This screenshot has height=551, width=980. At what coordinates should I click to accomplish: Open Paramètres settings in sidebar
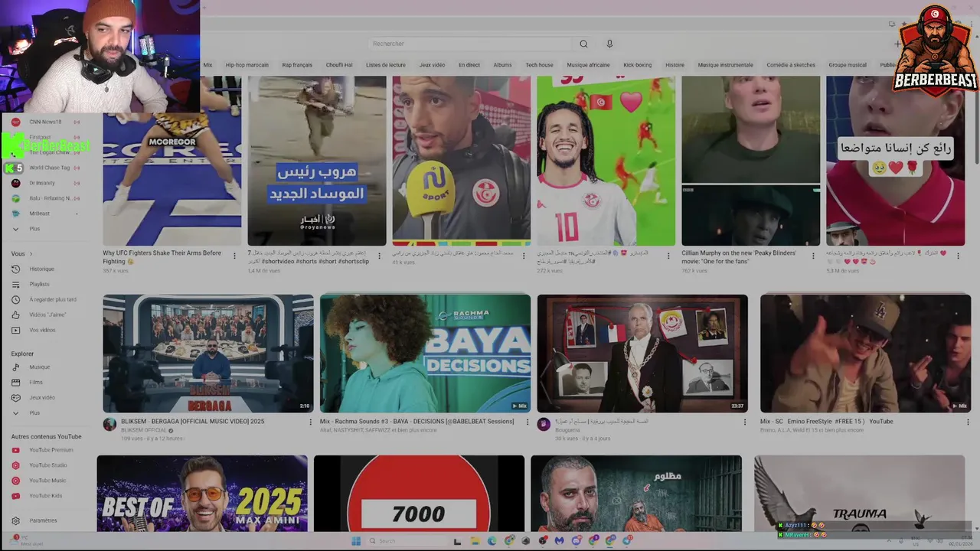click(x=43, y=520)
